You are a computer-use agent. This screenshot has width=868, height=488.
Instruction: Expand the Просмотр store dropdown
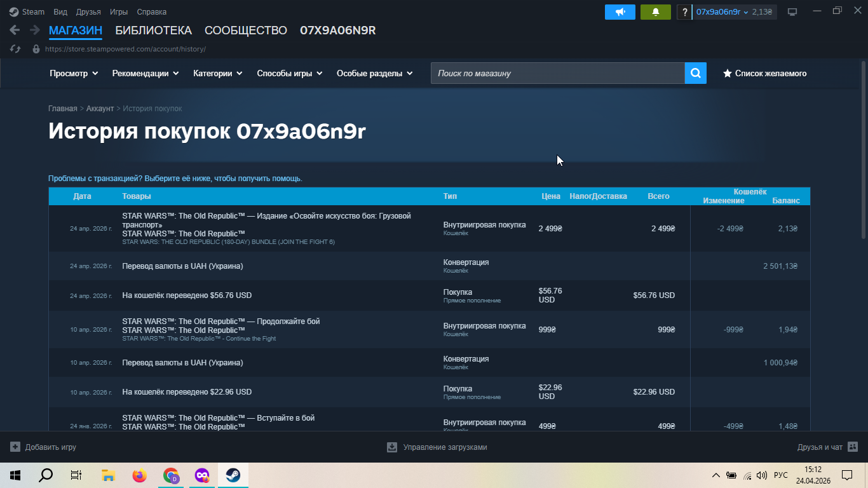click(74, 73)
